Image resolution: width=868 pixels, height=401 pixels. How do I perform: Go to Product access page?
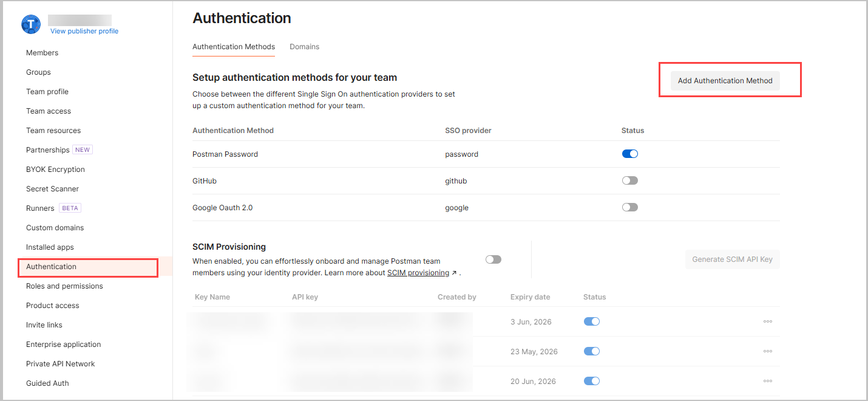coord(53,306)
